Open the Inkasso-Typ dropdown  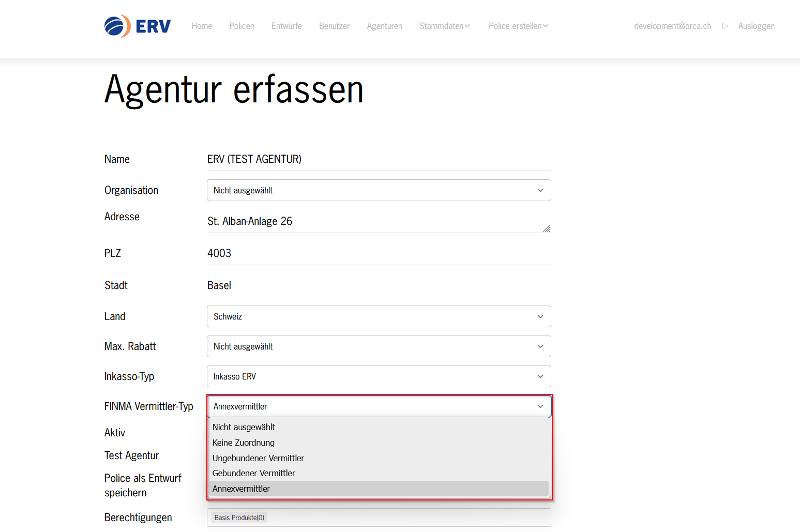pos(379,376)
